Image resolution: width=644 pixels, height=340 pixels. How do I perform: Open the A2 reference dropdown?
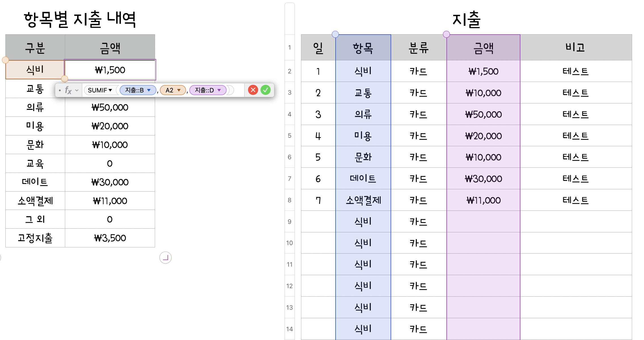pyautogui.click(x=179, y=90)
